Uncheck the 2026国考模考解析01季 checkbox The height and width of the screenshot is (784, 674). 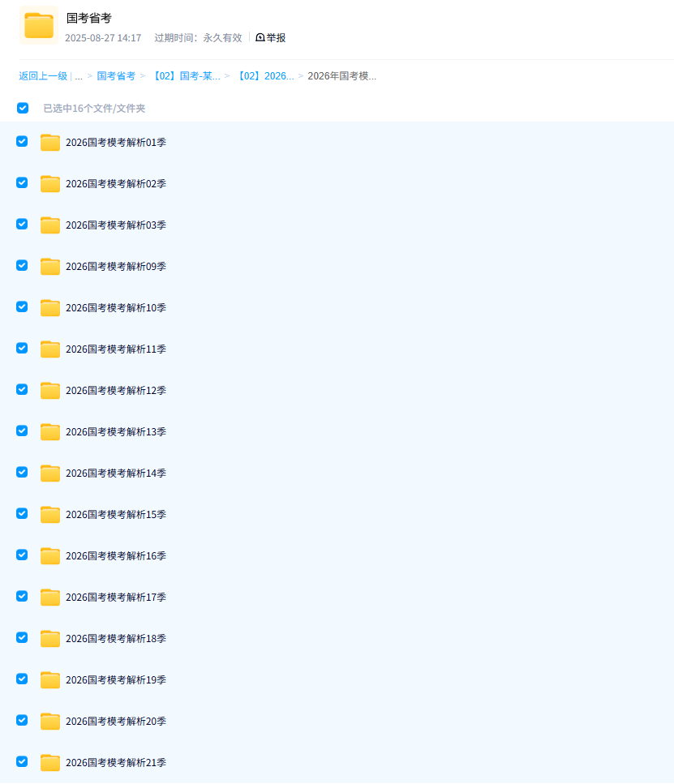pyautogui.click(x=22, y=142)
